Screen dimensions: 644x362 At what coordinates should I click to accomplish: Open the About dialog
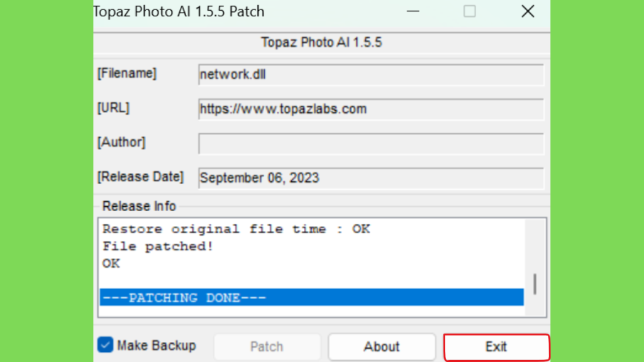(x=382, y=347)
